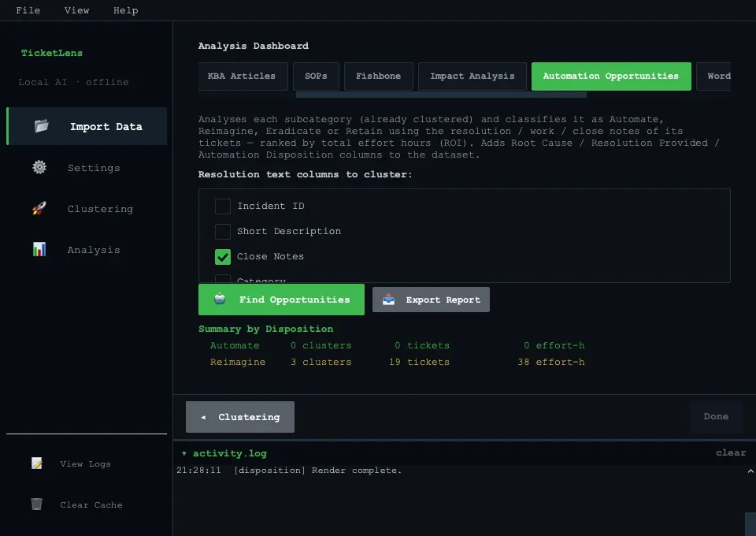
Task: Go back with the Clustering button
Action: [239, 417]
